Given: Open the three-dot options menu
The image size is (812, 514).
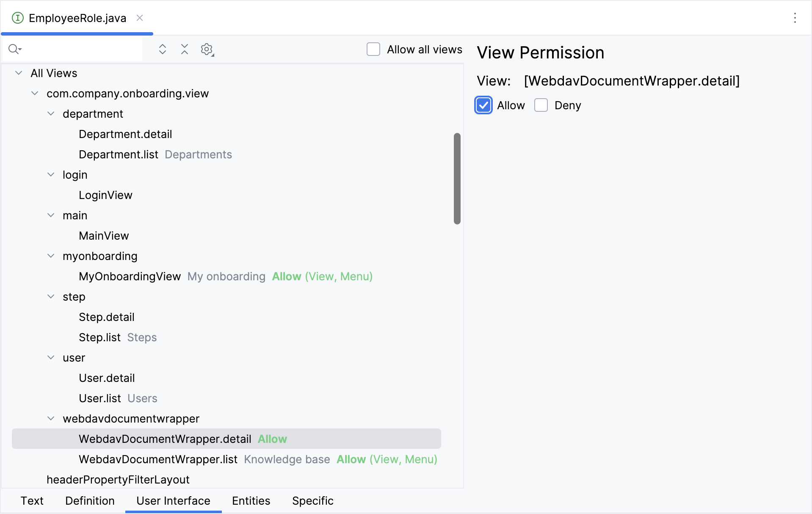Looking at the screenshot, I should point(795,18).
